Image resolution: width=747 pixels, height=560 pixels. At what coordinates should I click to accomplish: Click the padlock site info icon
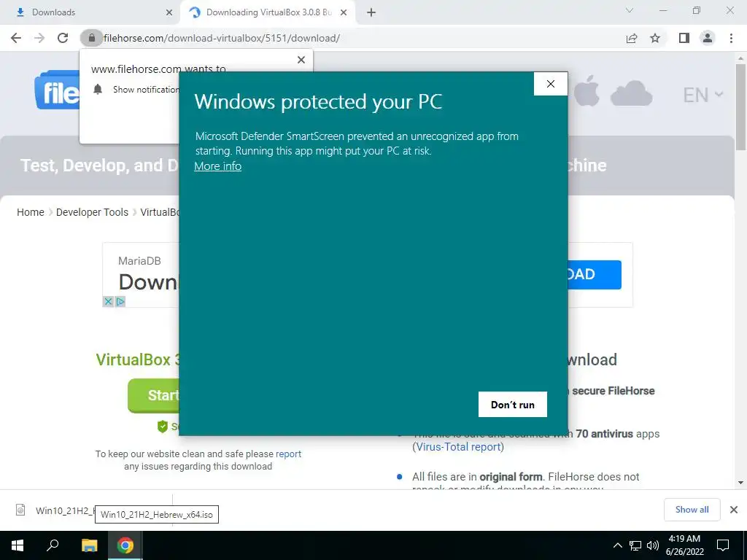coord(91,38)
